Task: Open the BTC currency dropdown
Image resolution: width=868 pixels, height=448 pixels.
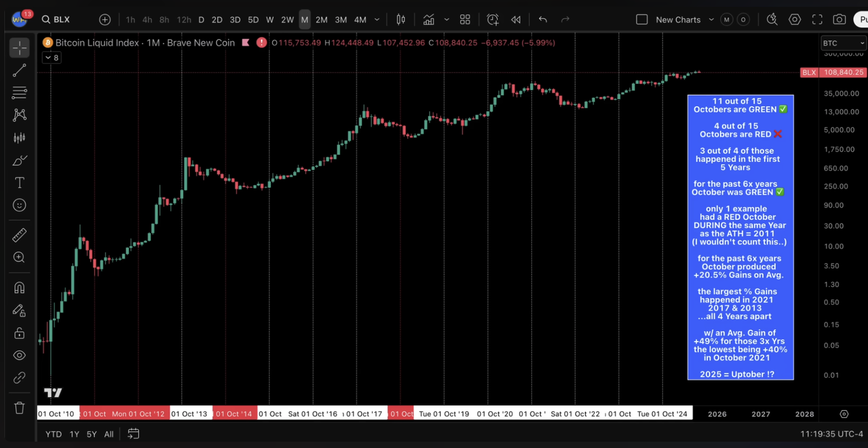Action: [x=843, y=43]
